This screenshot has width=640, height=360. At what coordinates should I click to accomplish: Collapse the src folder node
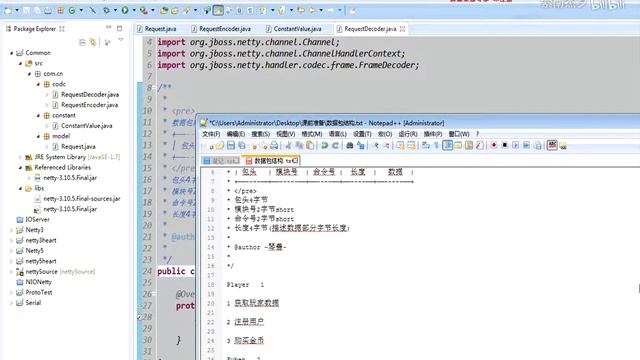[x=20, y=63]
